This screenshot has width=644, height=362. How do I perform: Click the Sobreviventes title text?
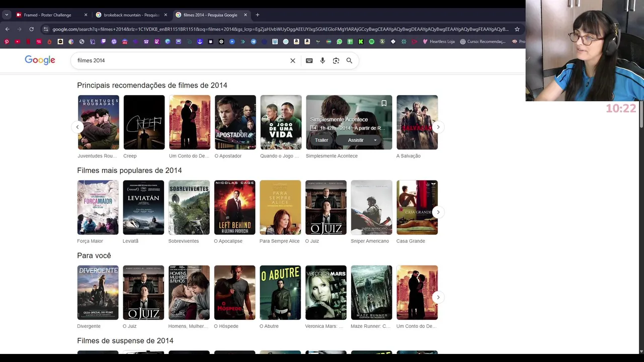[184, 241]
